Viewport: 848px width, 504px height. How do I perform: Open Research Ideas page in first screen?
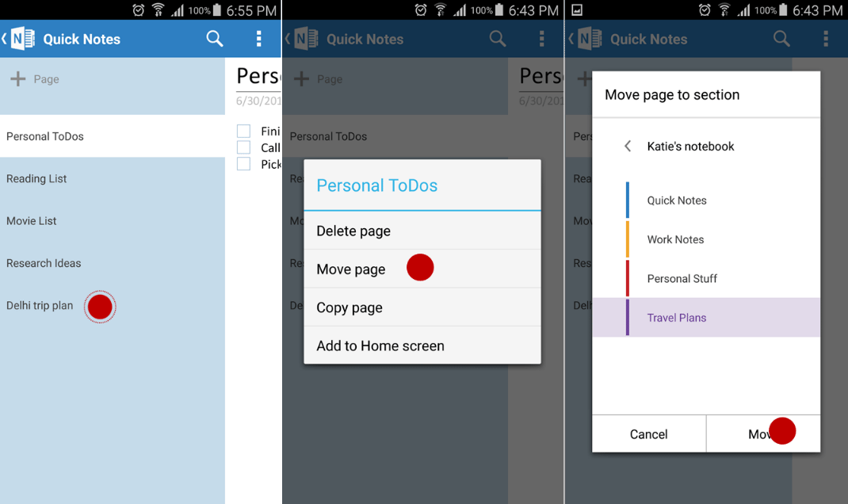[x=113, y=263]
